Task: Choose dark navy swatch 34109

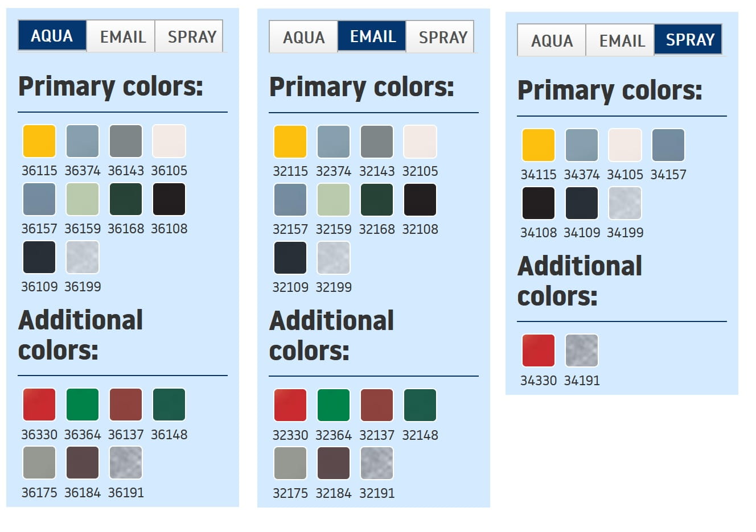Action: click(x=582, y=203)
